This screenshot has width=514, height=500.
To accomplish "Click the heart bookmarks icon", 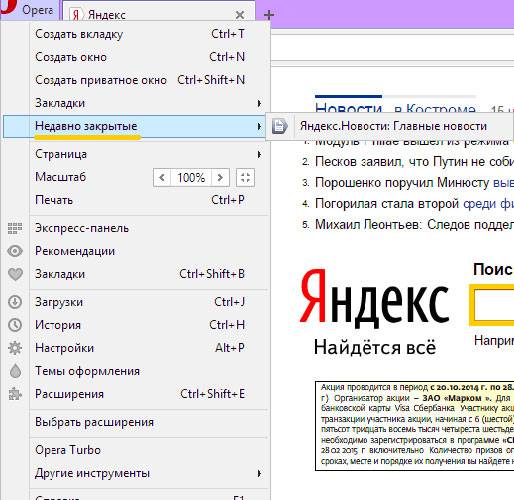I will pos(15,274).
